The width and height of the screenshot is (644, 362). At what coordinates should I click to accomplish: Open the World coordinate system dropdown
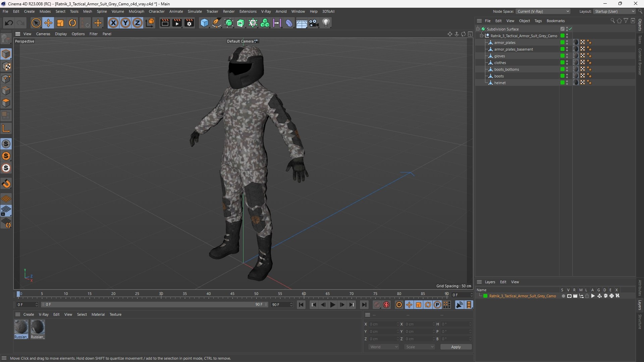click(384, 347)
